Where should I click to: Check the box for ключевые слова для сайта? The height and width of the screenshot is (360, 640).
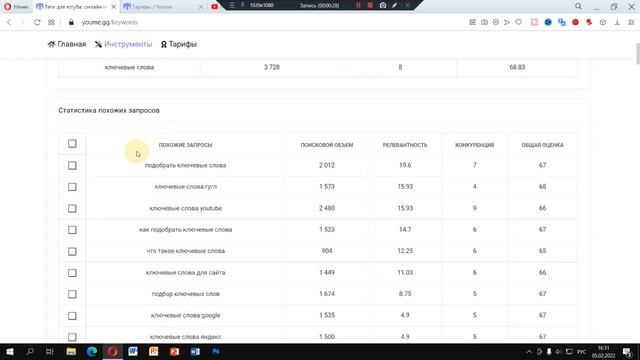pos(72,273)
